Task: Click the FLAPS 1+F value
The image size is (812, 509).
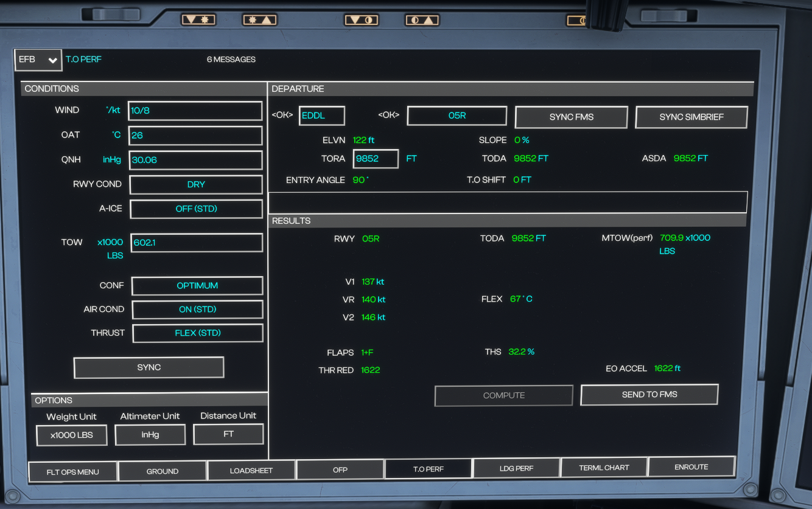Action: point(367,353)
